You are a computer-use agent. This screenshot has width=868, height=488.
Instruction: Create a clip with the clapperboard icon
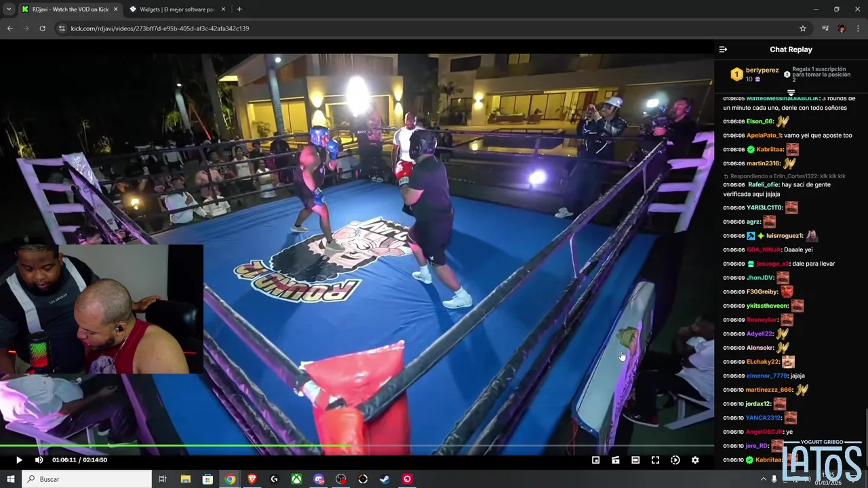(x=615, y=460)
